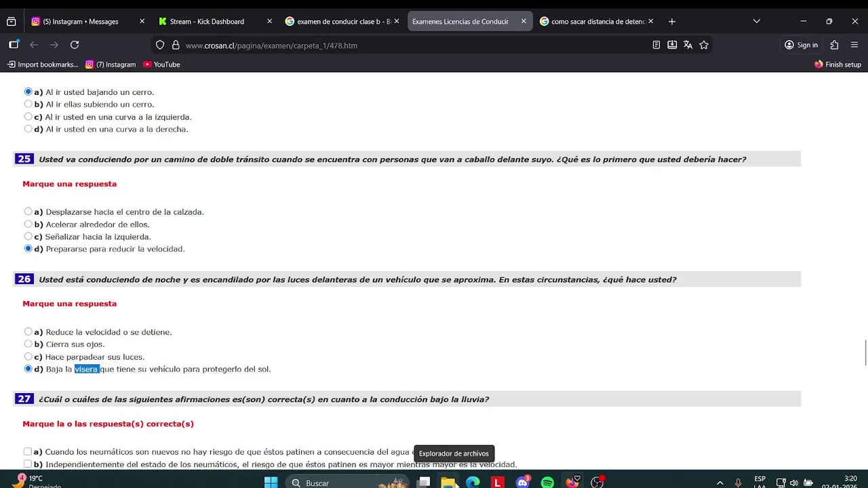Bookmark this page with the star icon
Image resolution: width=868 pixels, height=488 pixels.
pyautogui.click(x=704, y=45)
